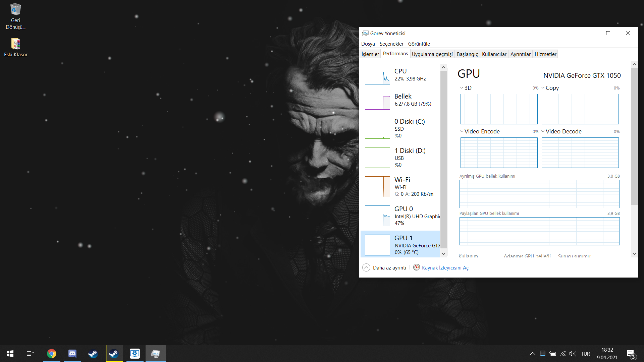Viewport: 644px width, 362px height.
Task: Open Discord from the taskbar
Action: point(72,354)
